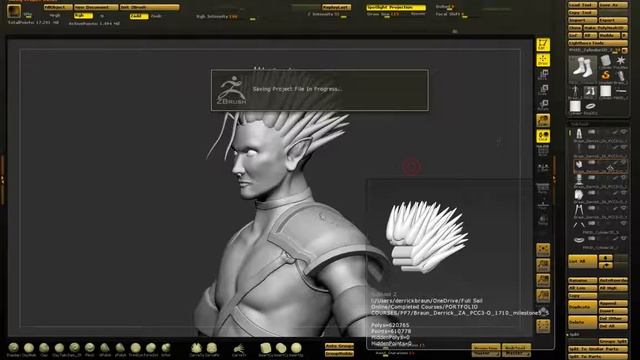Adjust the Z Intensity slider
This screenshot has height=360, width=640.
[x=327, y=15]
